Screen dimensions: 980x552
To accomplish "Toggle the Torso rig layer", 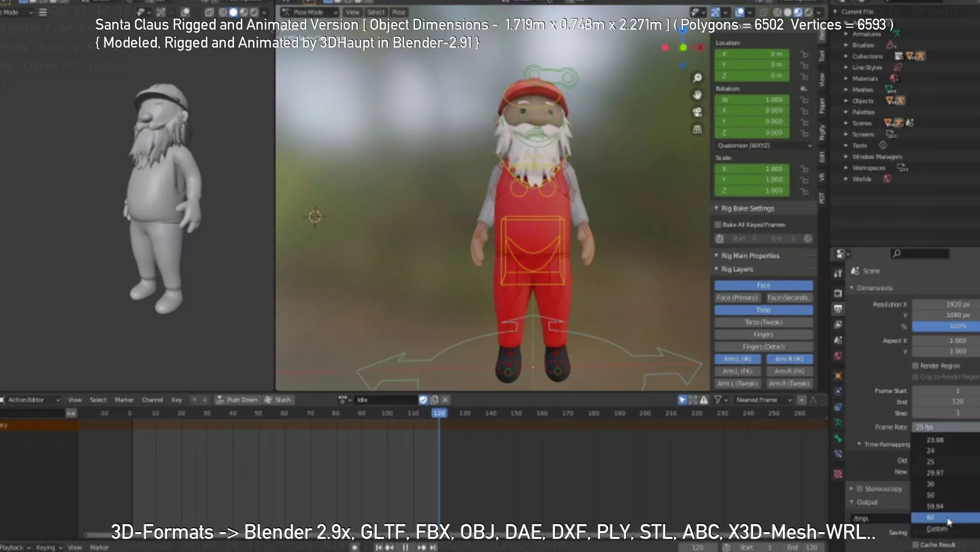I will pos(763,310).
